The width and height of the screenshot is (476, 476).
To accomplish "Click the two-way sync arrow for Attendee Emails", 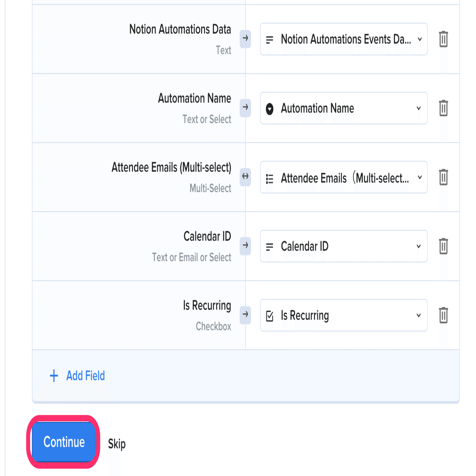I will [x=245, y=176].
